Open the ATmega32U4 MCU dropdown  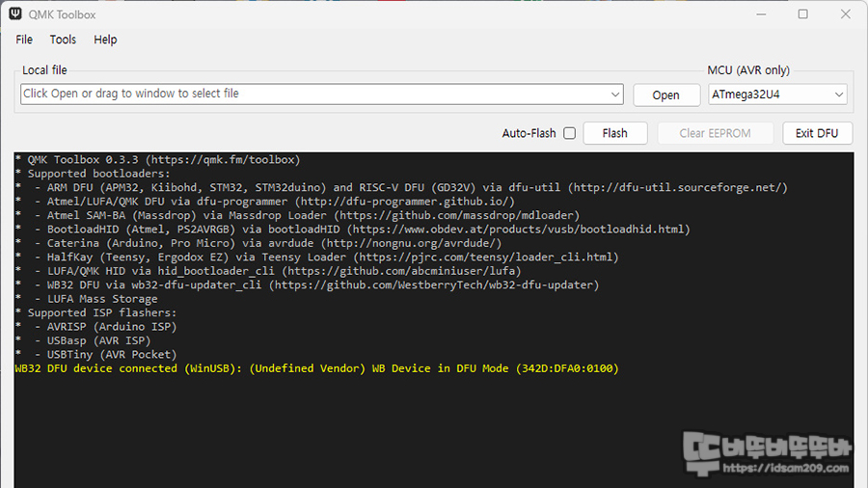777,95
